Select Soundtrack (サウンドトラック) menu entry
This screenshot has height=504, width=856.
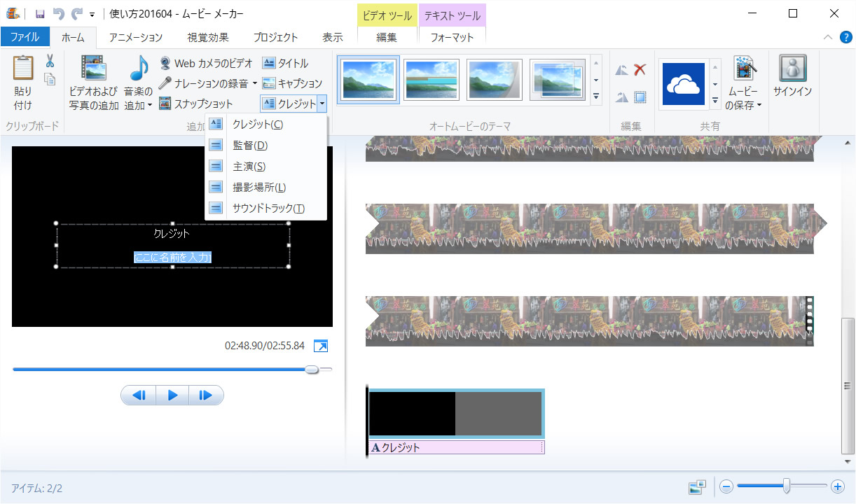pos(268,209)
